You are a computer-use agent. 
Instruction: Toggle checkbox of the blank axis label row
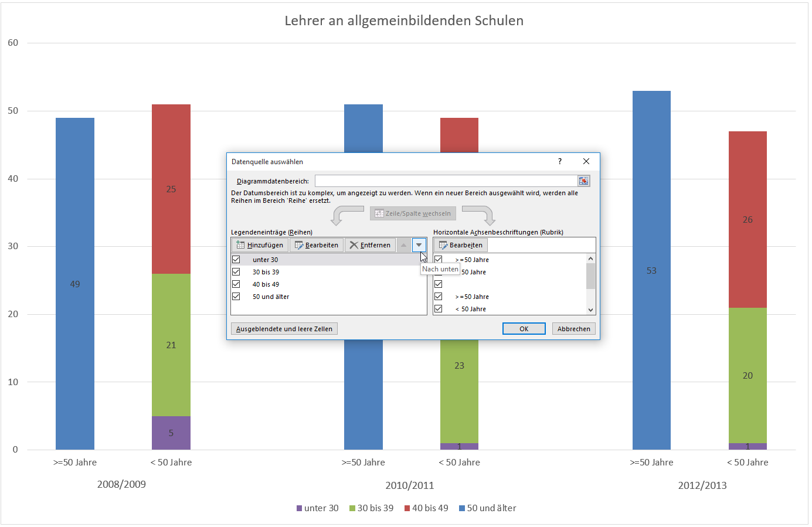click(438, 284)
